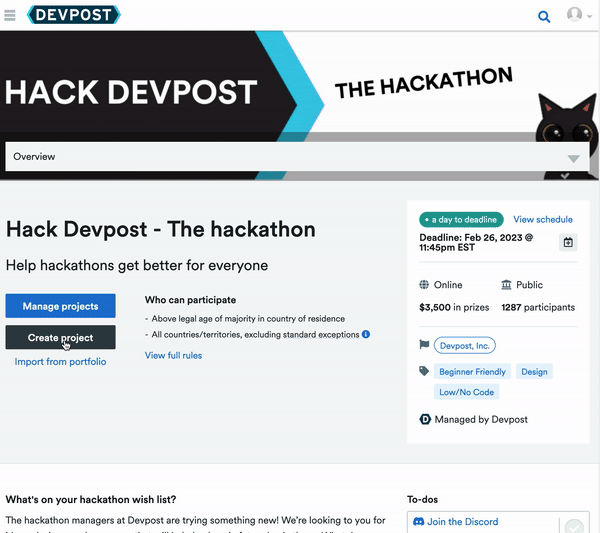Click the To-dos heading
The height and width of the screenshot is (533, 600).
pyautogui.click(x=422, y=499)
